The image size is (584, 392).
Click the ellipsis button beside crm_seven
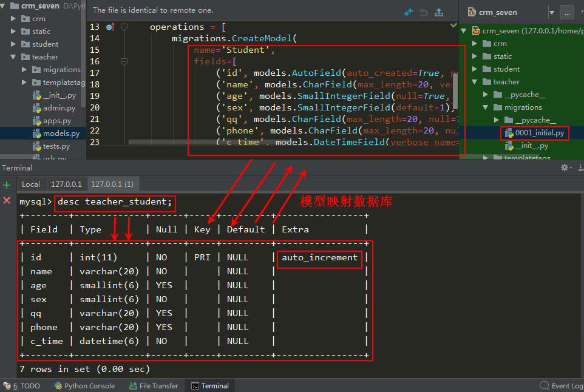(x=567, y=12)
